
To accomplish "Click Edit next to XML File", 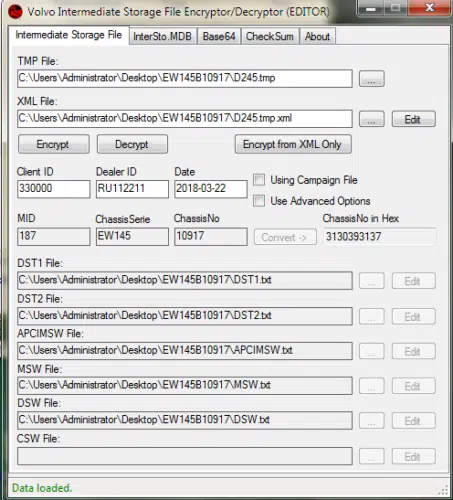I will [x=413, y=119].
